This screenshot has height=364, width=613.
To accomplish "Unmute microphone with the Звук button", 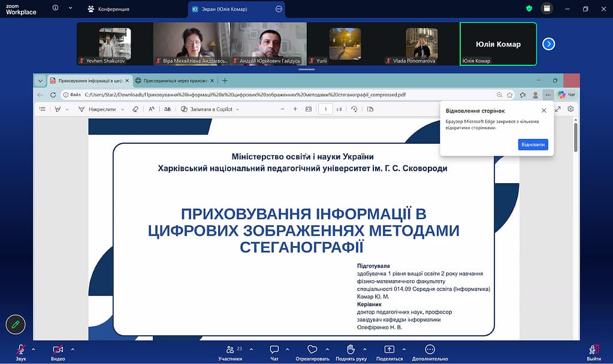I will pyautogui.click(x=21, y=350).
